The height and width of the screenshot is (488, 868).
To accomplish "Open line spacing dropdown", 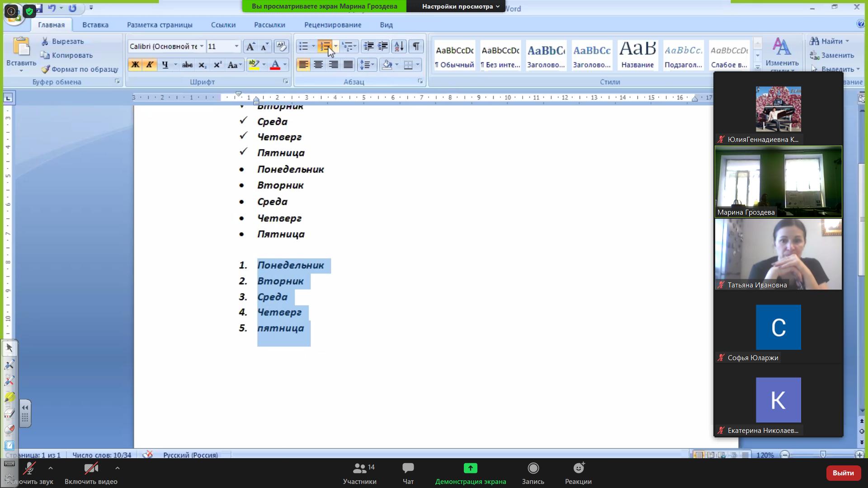I will click(367, 65).
